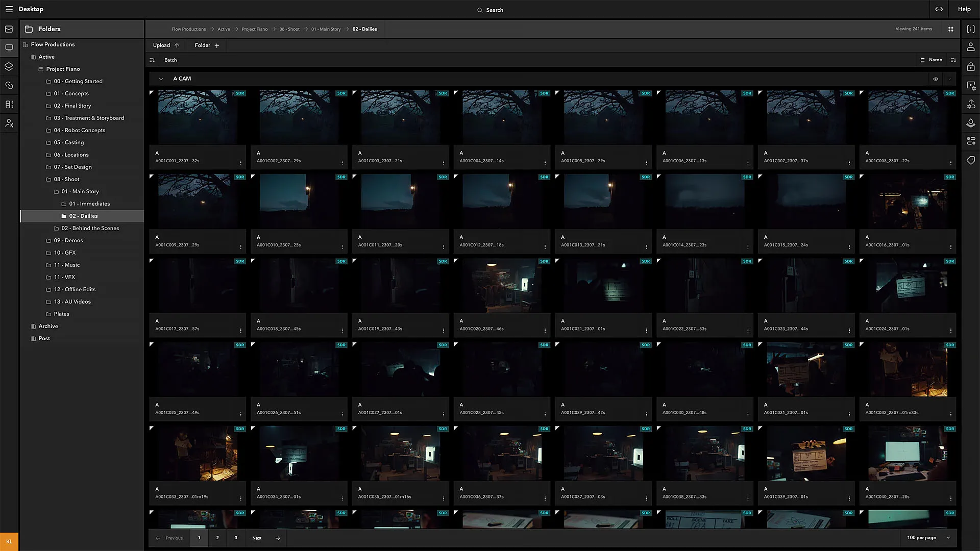Screen dimensions: 980x551
Task: Collapse the A CAM section chevron
Action: [161, 79]
